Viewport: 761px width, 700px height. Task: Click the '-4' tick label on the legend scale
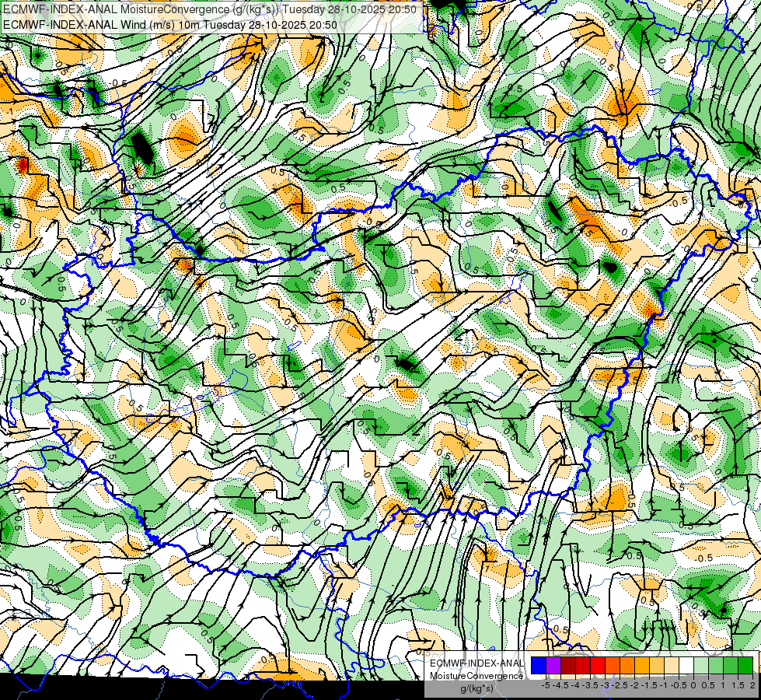[x=575, y=685]
